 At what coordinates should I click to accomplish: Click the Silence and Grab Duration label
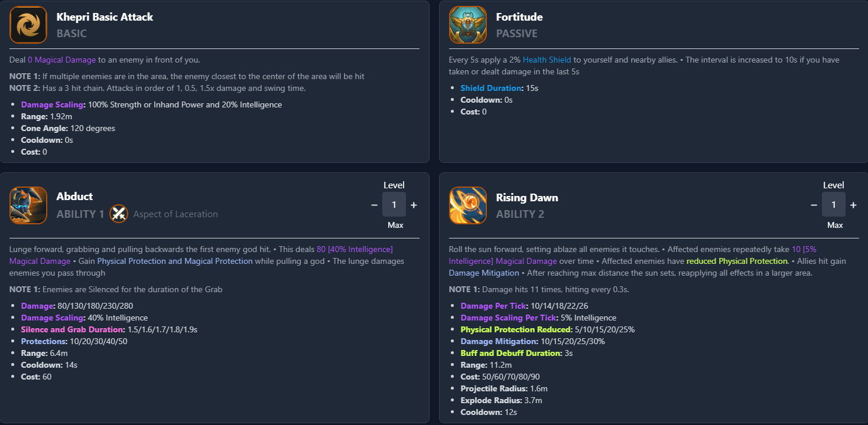tap(72, 329)
